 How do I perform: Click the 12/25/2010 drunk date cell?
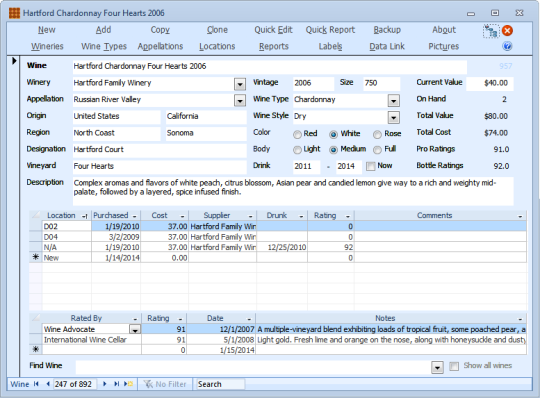pyautogui.click(x=282, y=247)
